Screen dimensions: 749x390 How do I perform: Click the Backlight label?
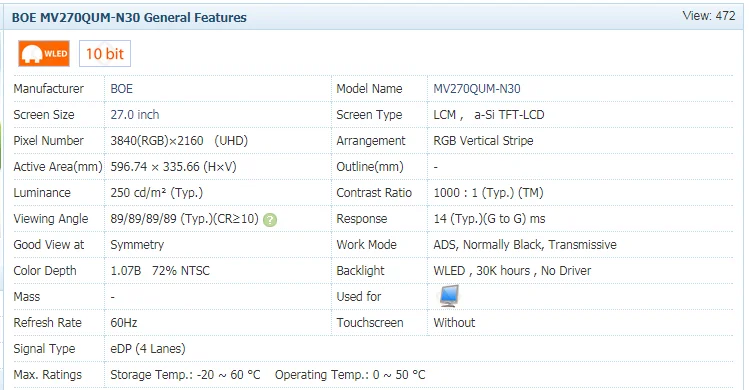[x=360, y=271]
